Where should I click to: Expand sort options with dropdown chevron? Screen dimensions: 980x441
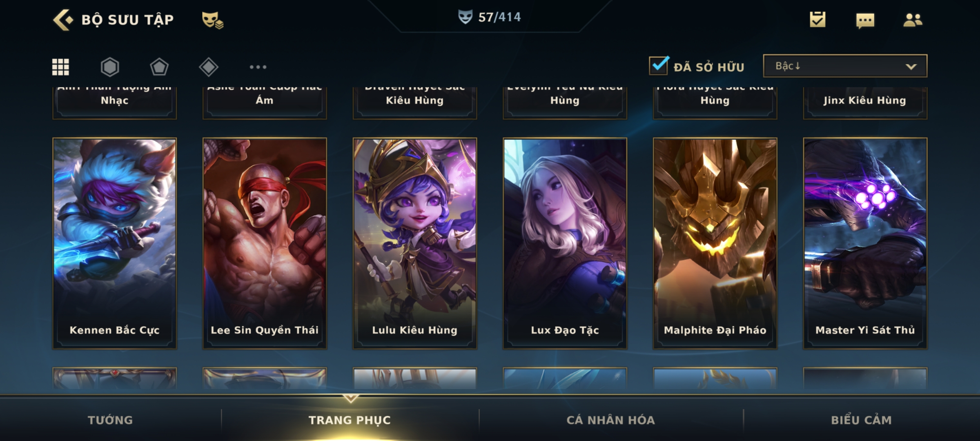[911, 67]
